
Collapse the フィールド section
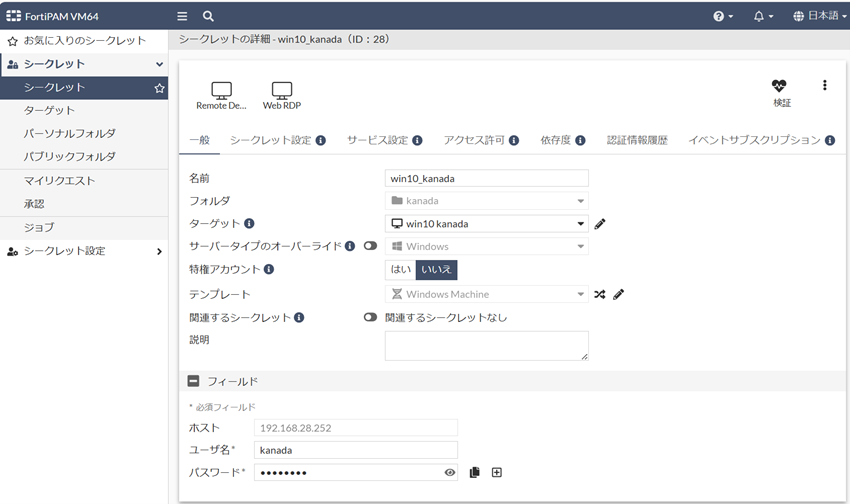coord(193,381)
